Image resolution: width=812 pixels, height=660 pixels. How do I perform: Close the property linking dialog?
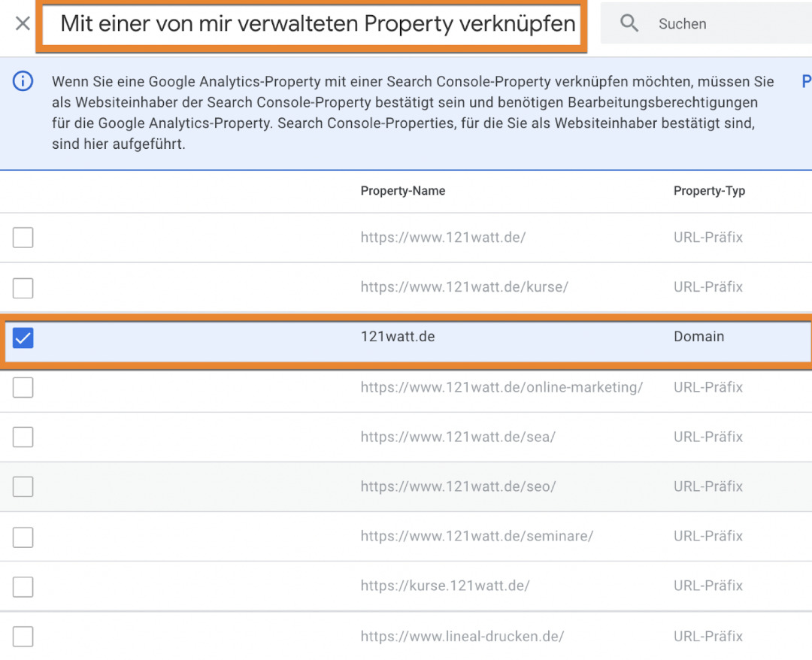[23, 24]
